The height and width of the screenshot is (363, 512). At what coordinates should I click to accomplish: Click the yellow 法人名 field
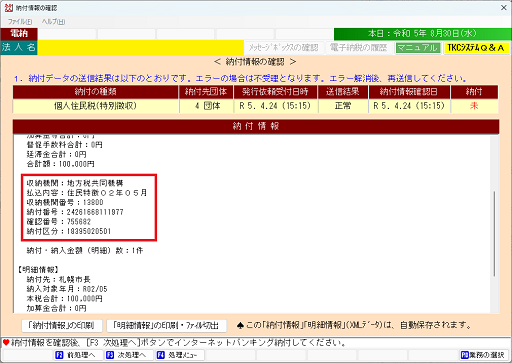click(x=140, y=48)
